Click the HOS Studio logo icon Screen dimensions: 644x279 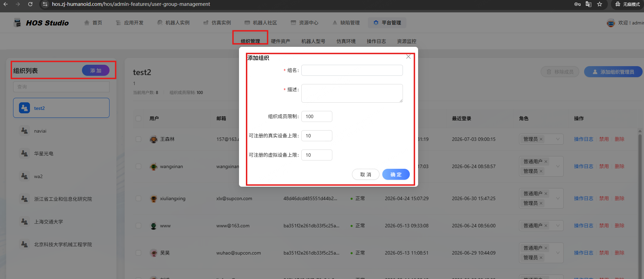[x=17, y=23]
